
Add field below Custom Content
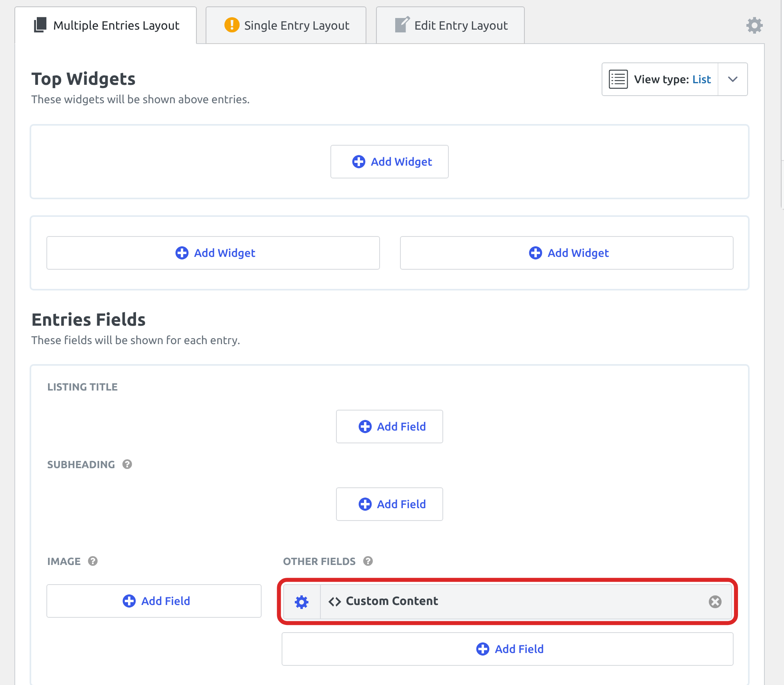click(x=508, y=649)
